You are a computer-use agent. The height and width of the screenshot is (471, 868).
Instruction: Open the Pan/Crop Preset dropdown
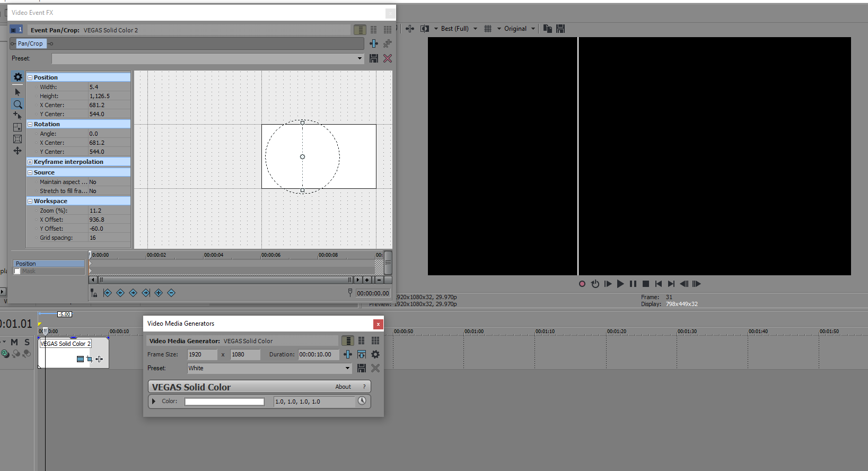point(360,58)
